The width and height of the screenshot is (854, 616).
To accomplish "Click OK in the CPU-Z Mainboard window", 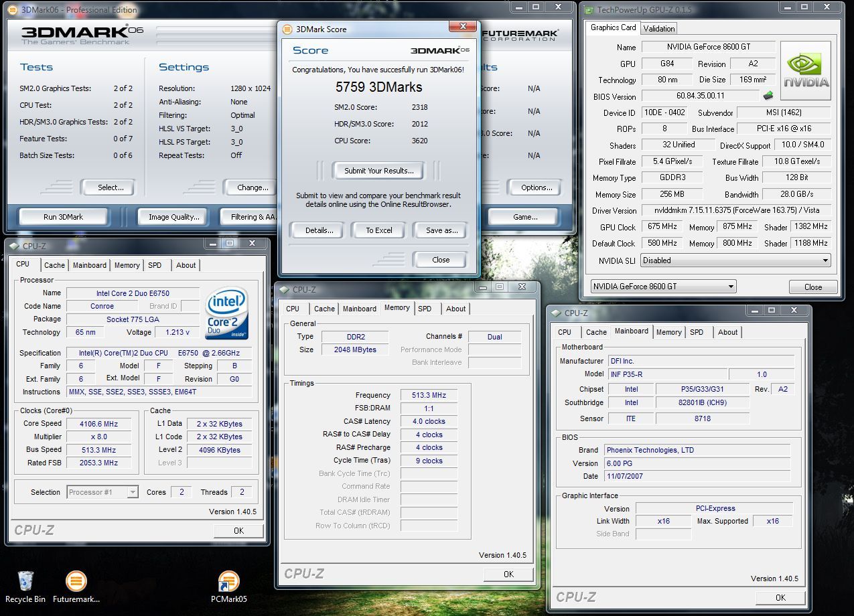I will tap(780, 598).
